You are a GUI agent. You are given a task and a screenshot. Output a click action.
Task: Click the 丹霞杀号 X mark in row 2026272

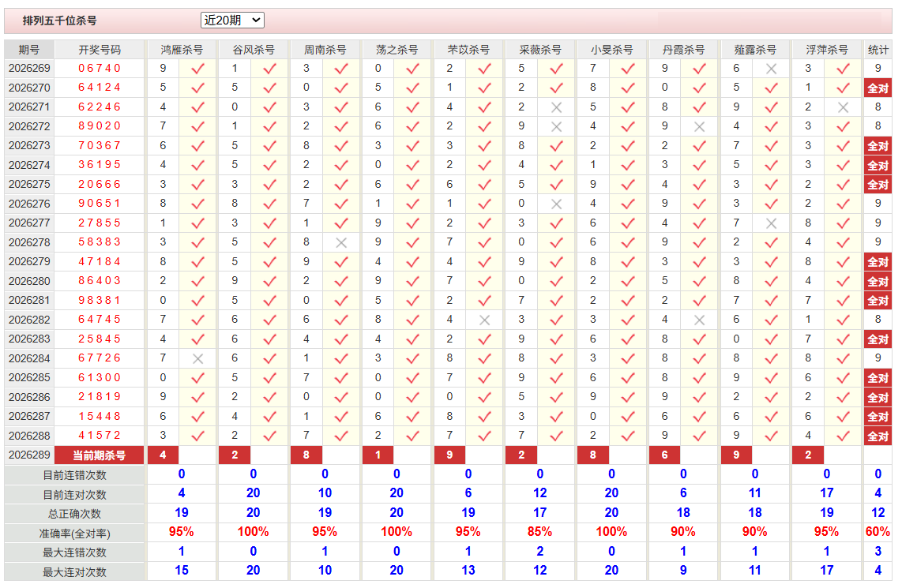[x=700, y=126]
